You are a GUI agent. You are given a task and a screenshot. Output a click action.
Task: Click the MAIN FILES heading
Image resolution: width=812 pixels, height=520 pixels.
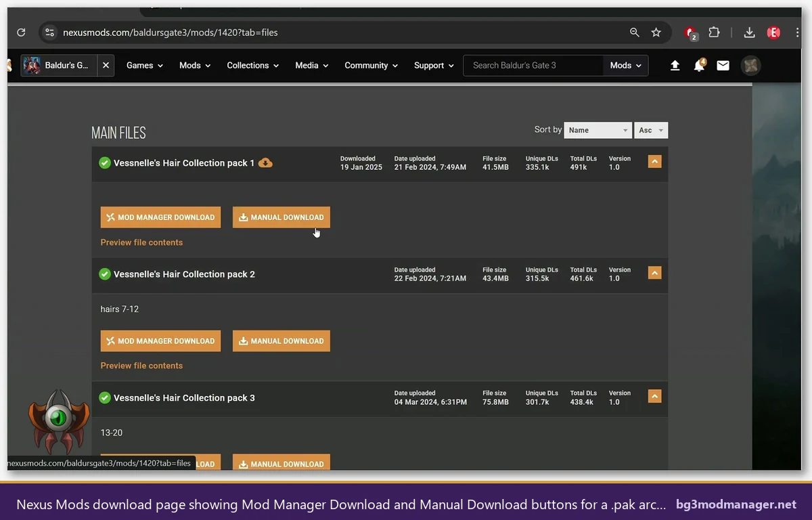pos(118,133)
